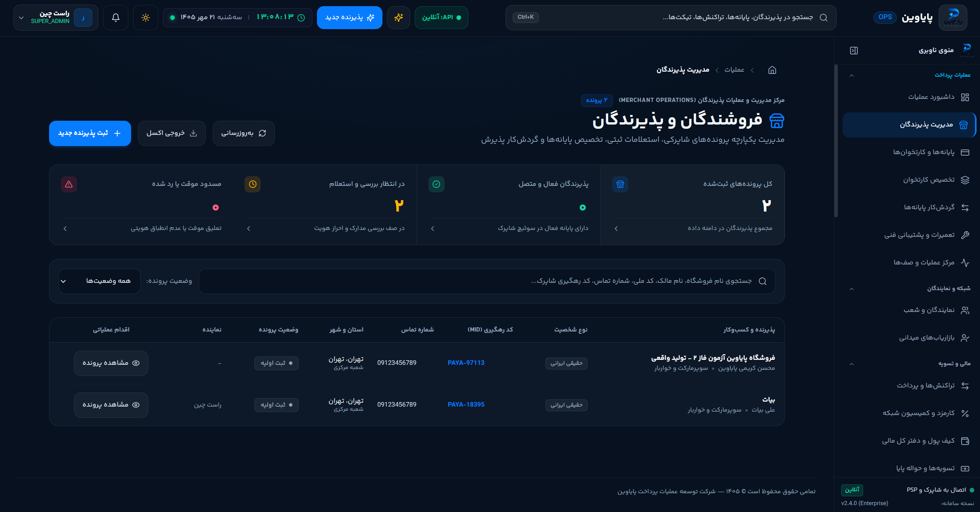Collapse the شبکه و نمایندگان section
Image resolution: width=980 pixels, height=512 pixels.
(852, 289)
